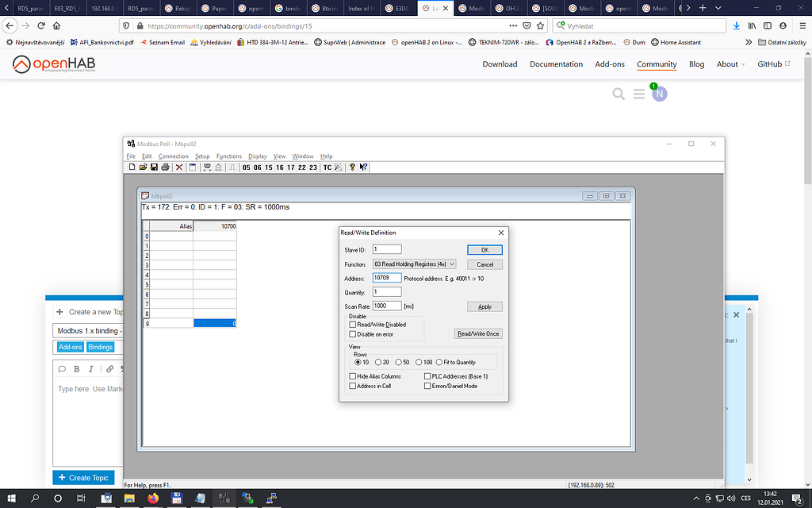This screenshot has height=508, width=812.
Task: Open the Connection Setup plug icon
Action: (x=207, y=167)
